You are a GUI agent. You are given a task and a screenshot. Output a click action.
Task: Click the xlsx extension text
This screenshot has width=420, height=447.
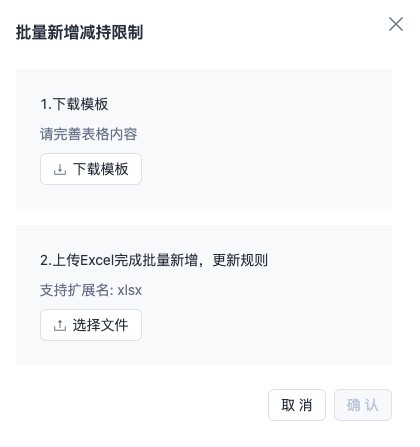tap(130, 290)
